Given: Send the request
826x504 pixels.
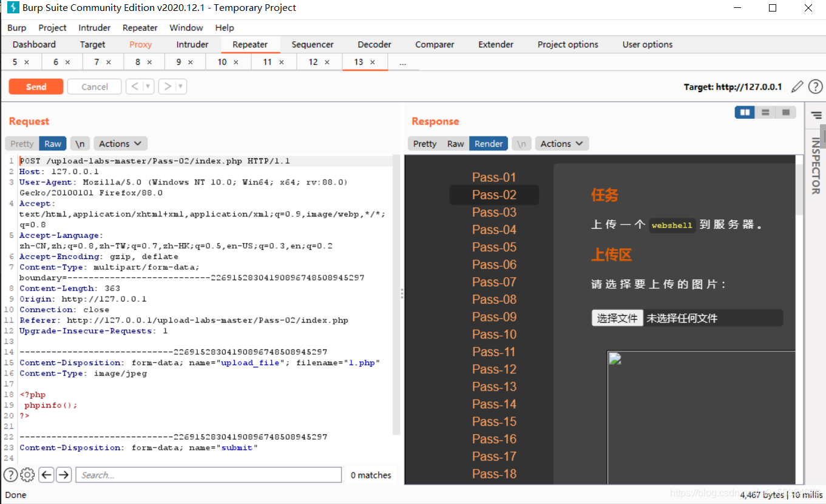Looking at the screenshot, I should pos(36,87).
